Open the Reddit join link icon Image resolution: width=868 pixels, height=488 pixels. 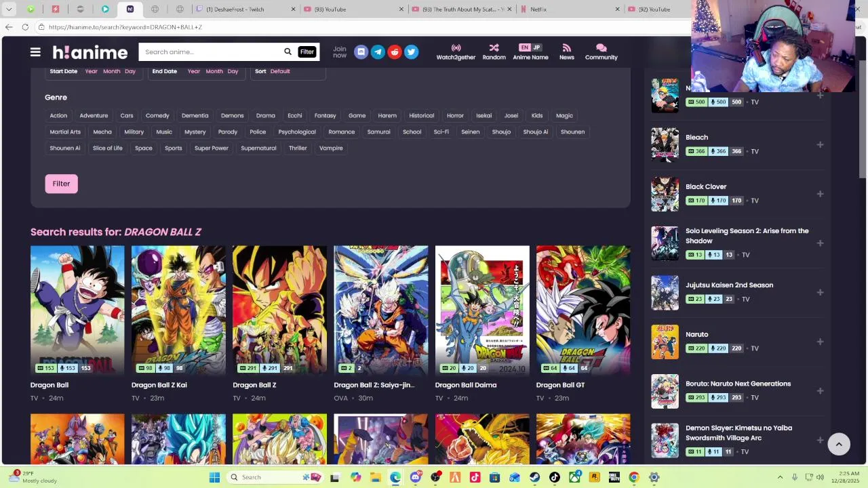pos(395,52)
